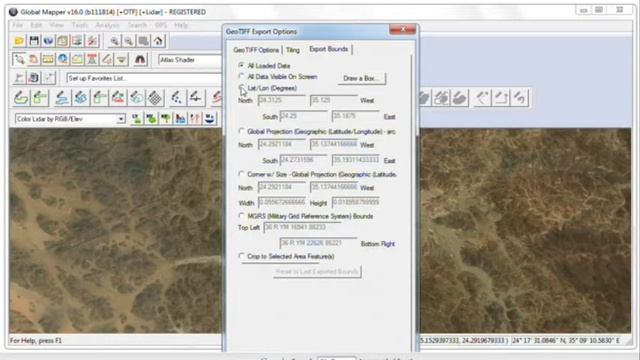Click the Download Online Data globe icon
This screenshot has height=360, width=640.
pyautogui.click(x=48, y=41)
